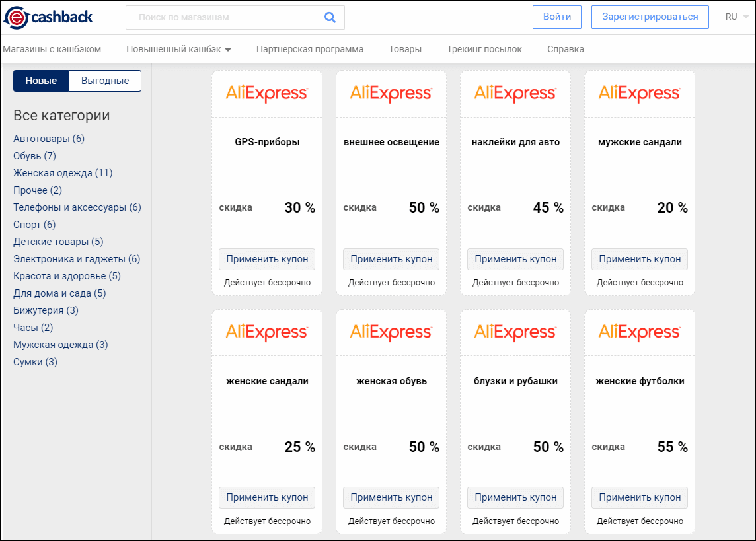Apply the мужские сандали coupon
Image resolution: width=756 pixels, height=541 pixels.
pos(640,259)
